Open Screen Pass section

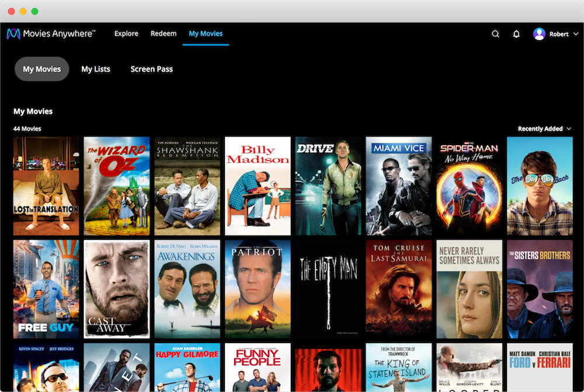tap(152, 69)
